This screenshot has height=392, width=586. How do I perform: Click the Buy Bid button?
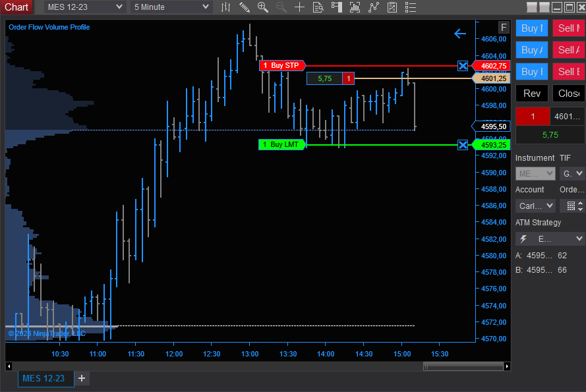click(x=532, y=71)
